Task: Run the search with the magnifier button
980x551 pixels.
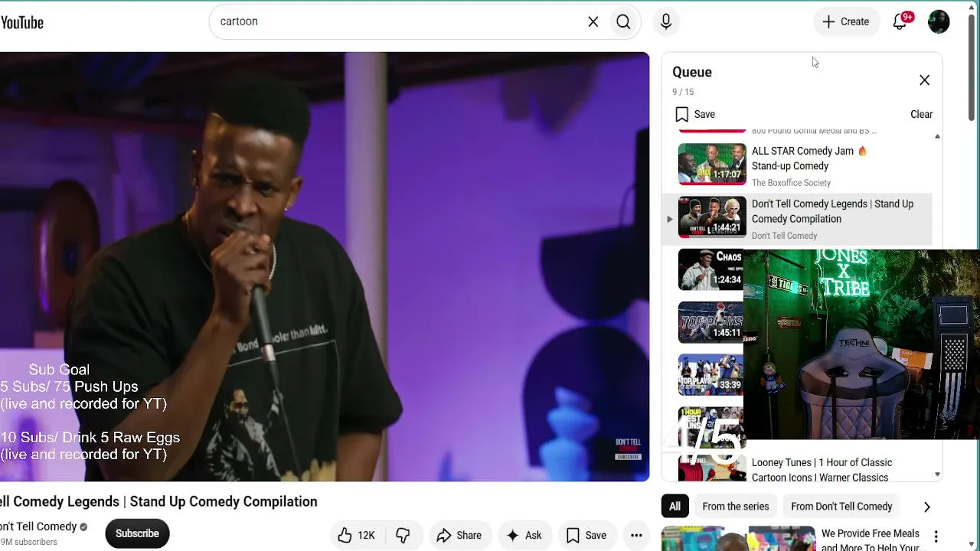Action: (624, 21)
